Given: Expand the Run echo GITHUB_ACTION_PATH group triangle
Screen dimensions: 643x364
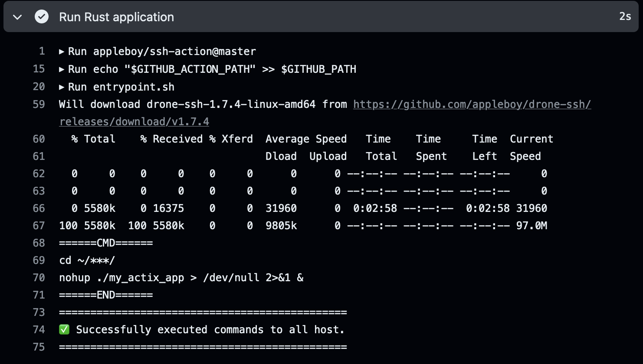Looking at the screenshot, I should pos(62,69).
